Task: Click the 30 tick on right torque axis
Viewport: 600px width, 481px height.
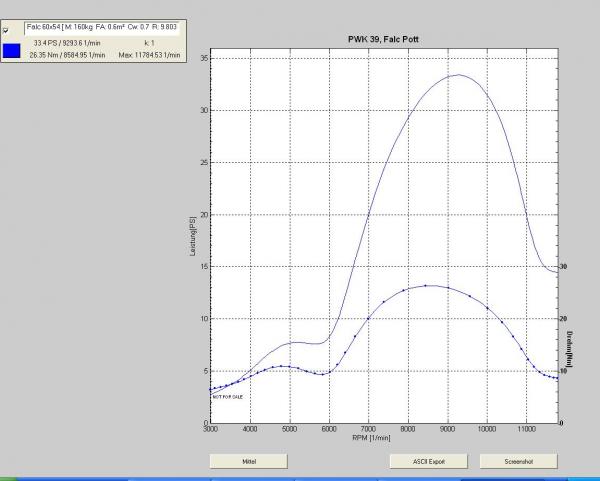Action: pos(563,267)
